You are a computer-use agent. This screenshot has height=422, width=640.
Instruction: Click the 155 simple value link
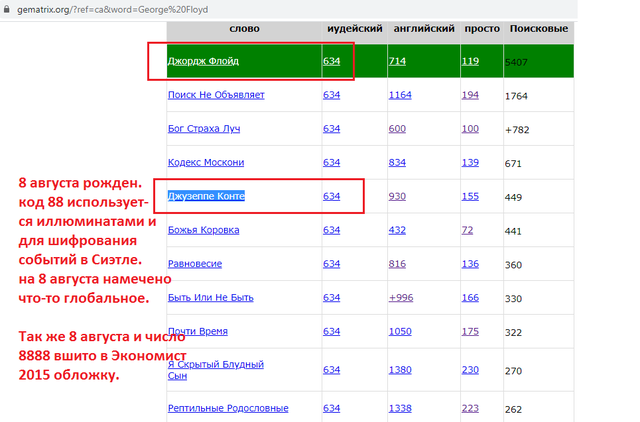pos(470,196)
